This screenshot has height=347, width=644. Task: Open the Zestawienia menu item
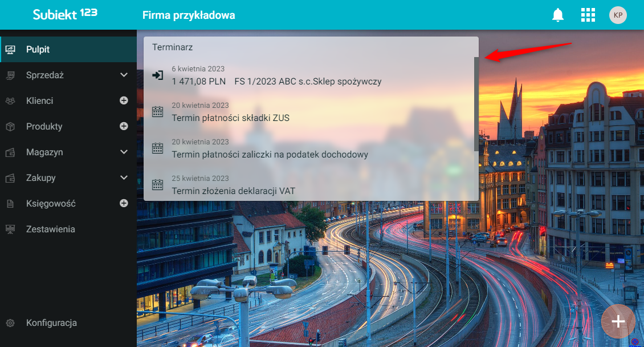pyautogui.click(x=68, y=229)
